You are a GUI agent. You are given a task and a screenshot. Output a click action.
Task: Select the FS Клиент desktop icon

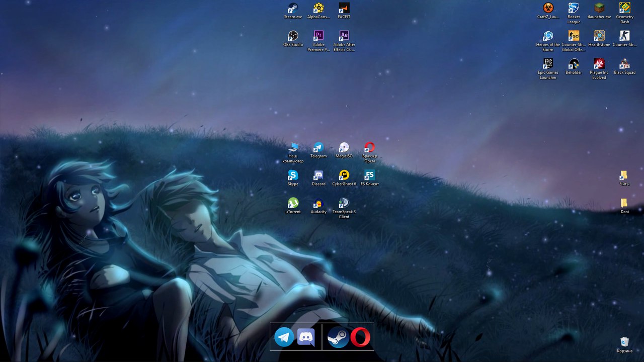[x=370, y=178]
